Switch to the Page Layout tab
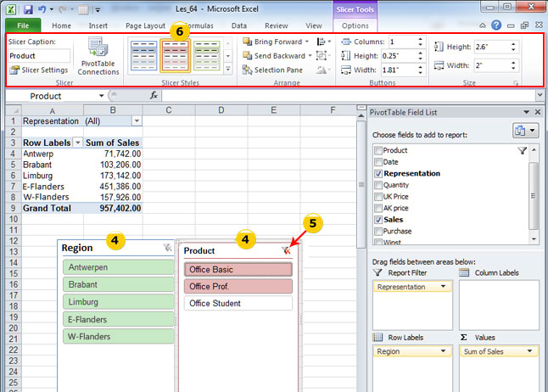This screenshot has width=548, height=392. tap(145, 25)
